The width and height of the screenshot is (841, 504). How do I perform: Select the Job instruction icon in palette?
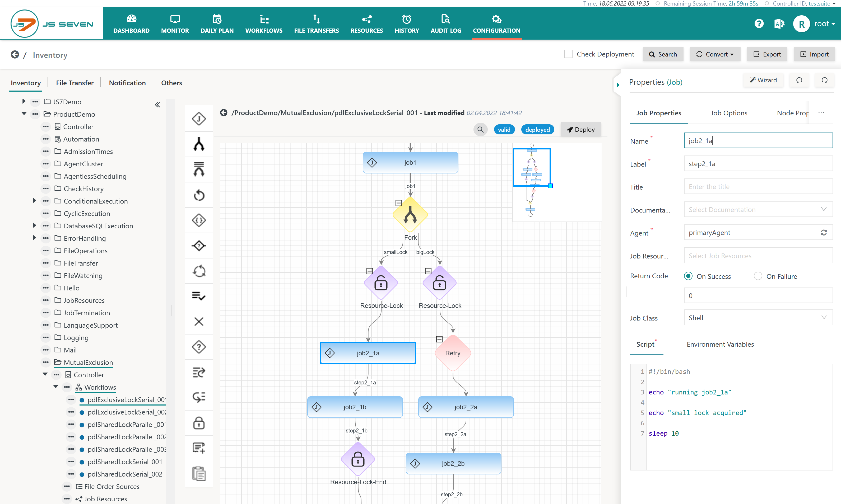(x=199, y=119)
